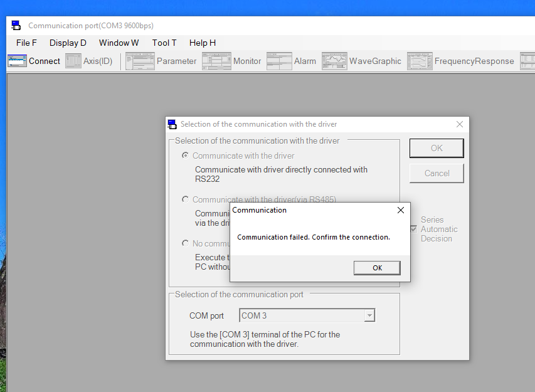Close the Communication error popup
The width and height of the screenshot is (535, 392).
coord(401,210)
